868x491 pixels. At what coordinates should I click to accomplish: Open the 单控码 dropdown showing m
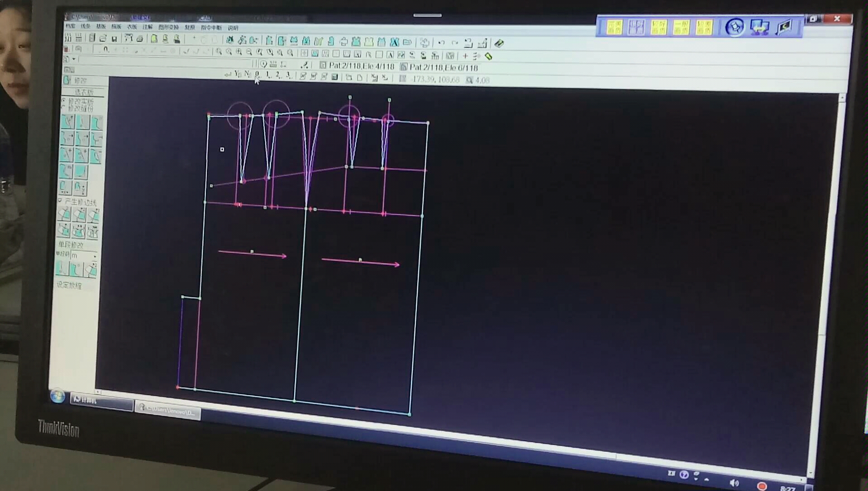(x=84, y=255)
